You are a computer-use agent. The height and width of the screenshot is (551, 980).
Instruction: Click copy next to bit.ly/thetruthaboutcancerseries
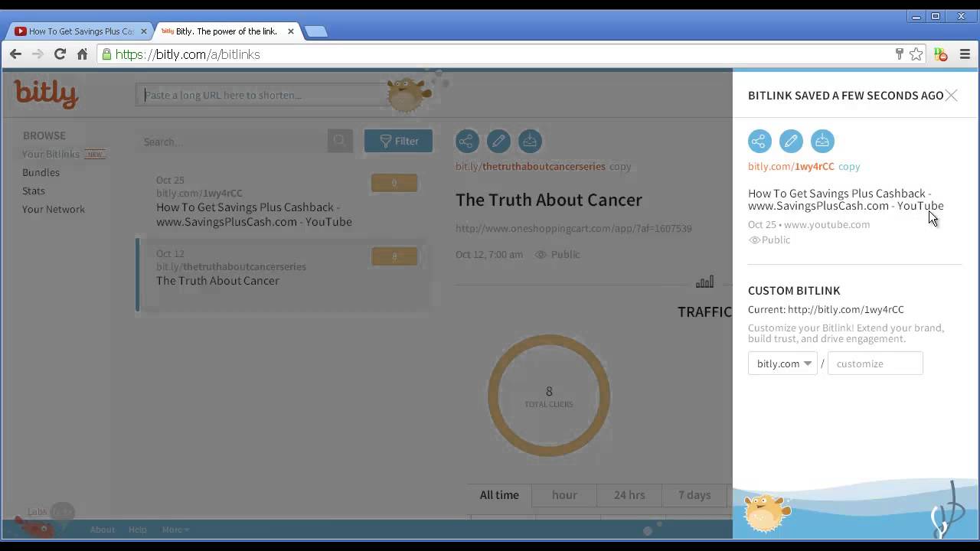[x=620, y=166]
